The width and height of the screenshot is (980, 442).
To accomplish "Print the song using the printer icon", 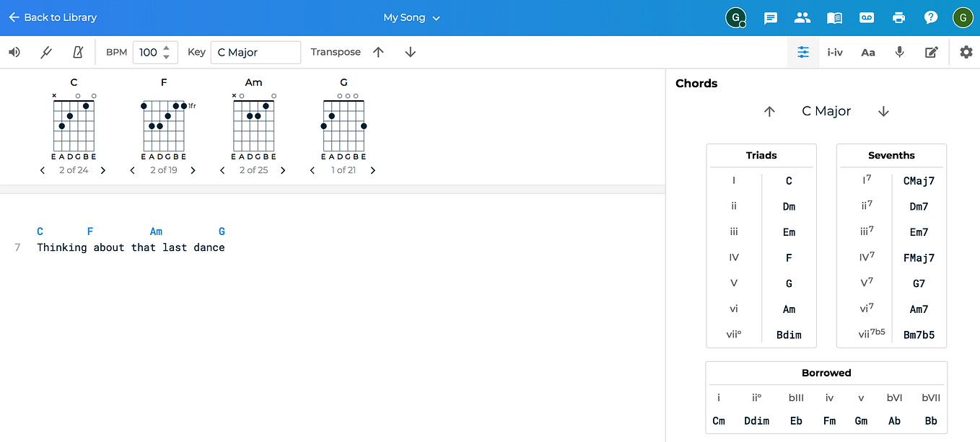I will 899,17.
